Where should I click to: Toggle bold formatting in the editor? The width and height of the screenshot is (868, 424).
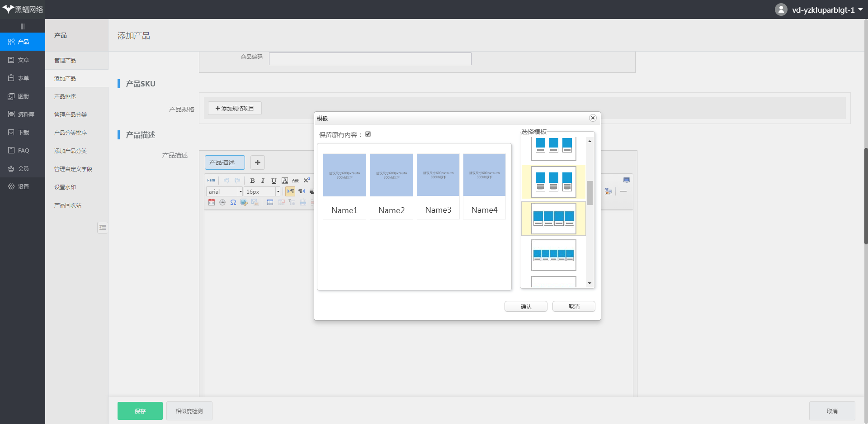pyautogui.click(x=252, y=181)
